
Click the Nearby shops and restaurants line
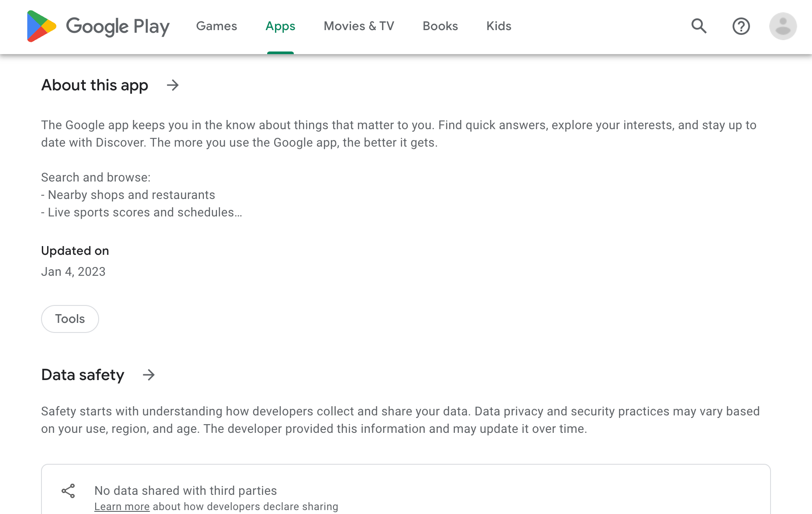coord(128,195)
